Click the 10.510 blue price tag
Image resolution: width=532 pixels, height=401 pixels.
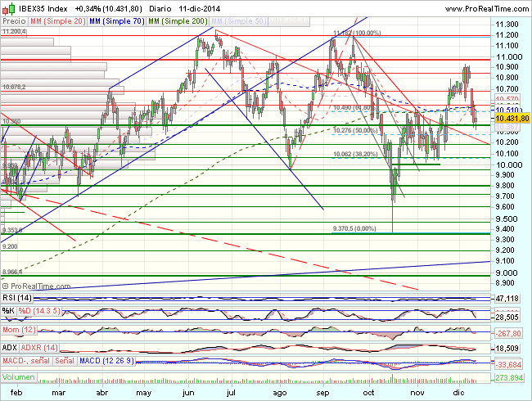click(507, 110)
